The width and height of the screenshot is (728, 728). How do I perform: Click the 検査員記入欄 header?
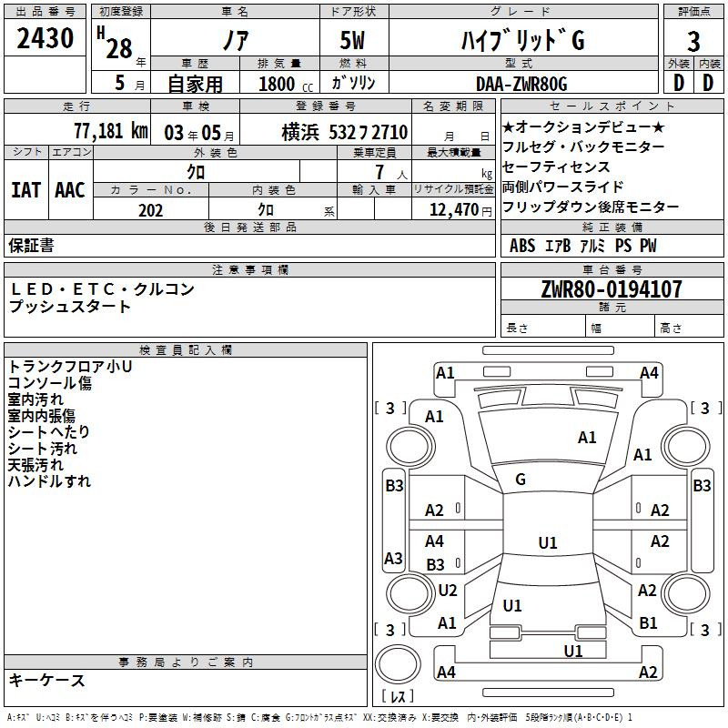click(x=186, y=350)
